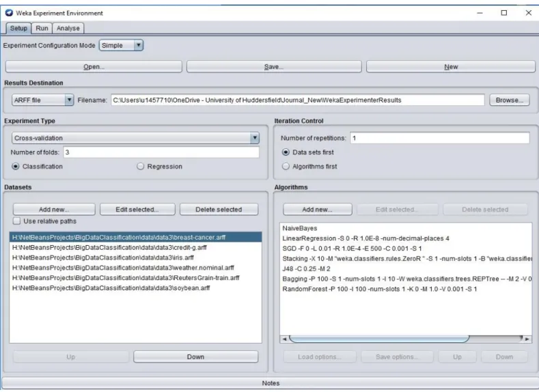Screen dimensions: 539x392
Task: Select breast-cancer.arff dataset row
Action: coord(135,238)
